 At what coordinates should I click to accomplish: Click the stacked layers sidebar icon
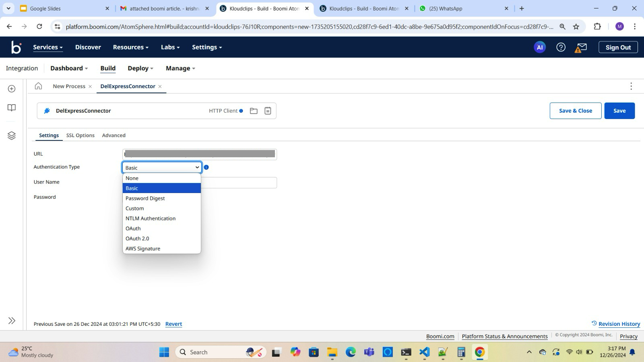[x=11, y=136]
